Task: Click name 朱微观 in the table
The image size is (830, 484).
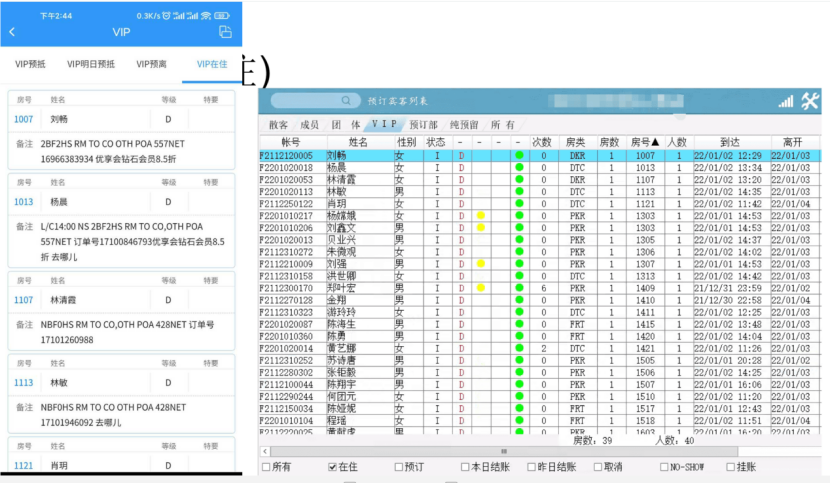Action: 341,252
